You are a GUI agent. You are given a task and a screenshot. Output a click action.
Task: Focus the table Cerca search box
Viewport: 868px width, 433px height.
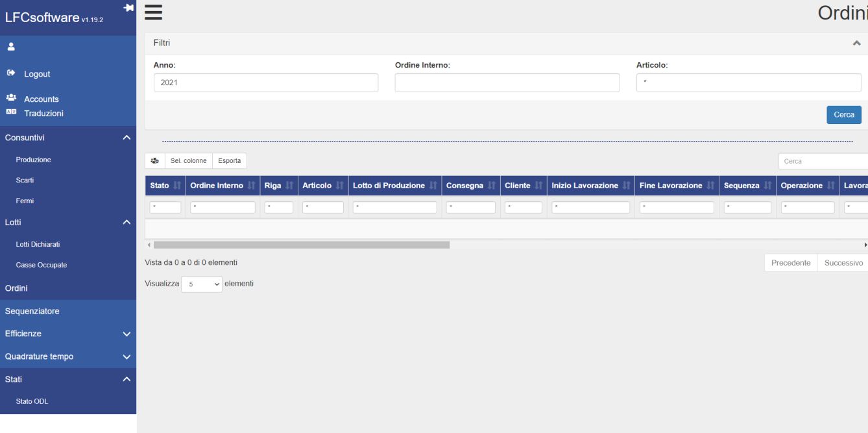823,161
